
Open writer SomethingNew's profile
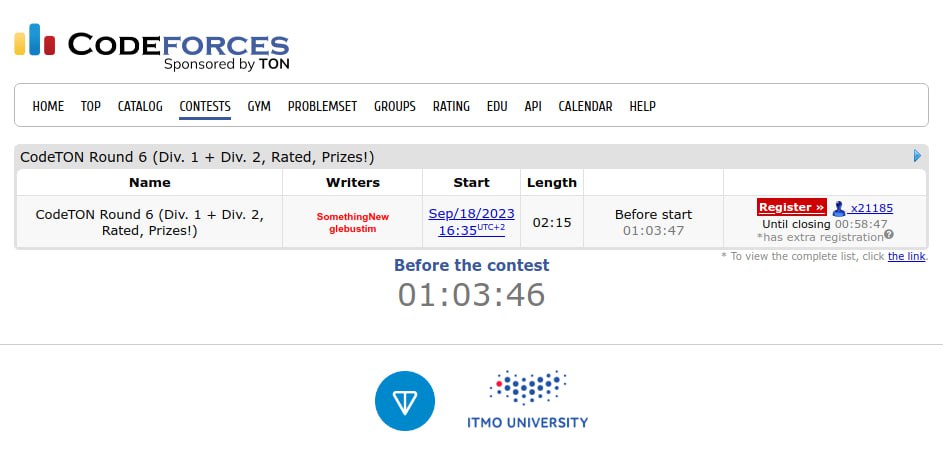point(353,216)
